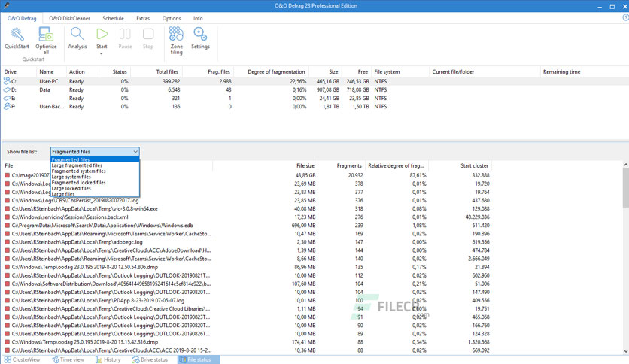Open the Schedule tab
The height and width of the screenshot is (364, 629).
pos(113,19)
